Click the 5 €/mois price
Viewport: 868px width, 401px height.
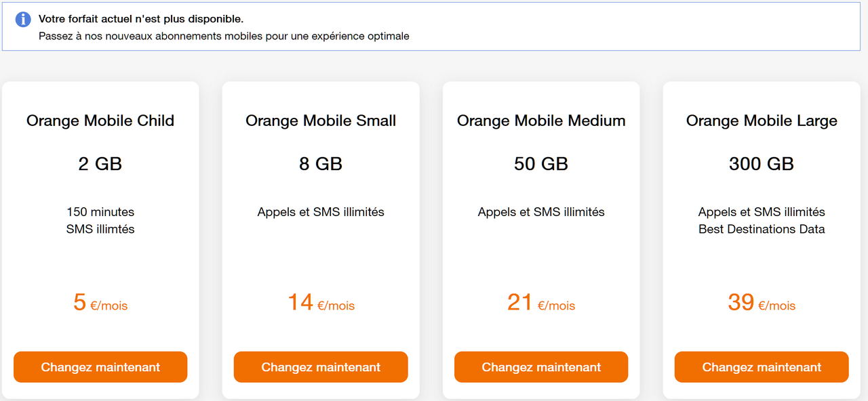coord(100,303)
